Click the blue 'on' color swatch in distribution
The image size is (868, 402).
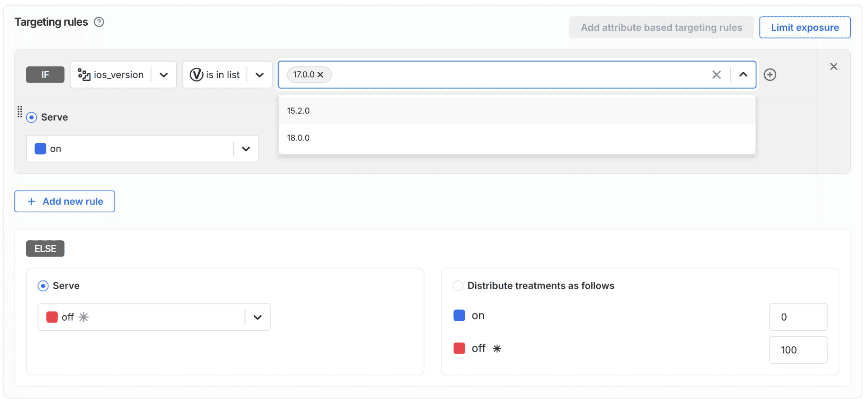click(459, 315)
